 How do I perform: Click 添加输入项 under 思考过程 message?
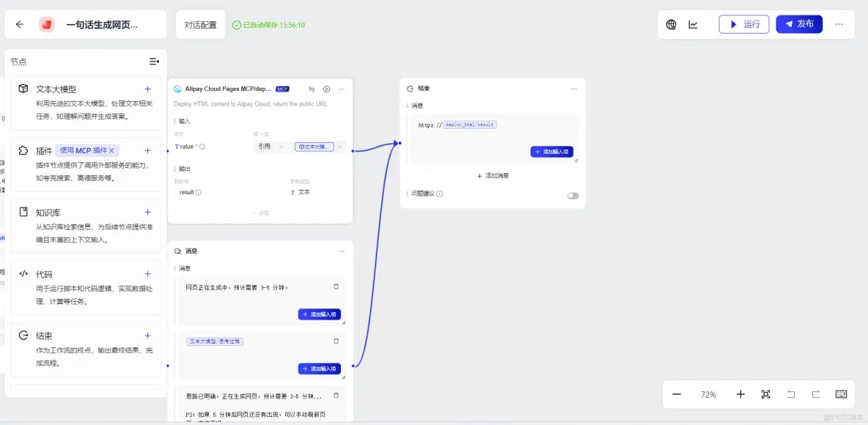(x=320, y=369)
